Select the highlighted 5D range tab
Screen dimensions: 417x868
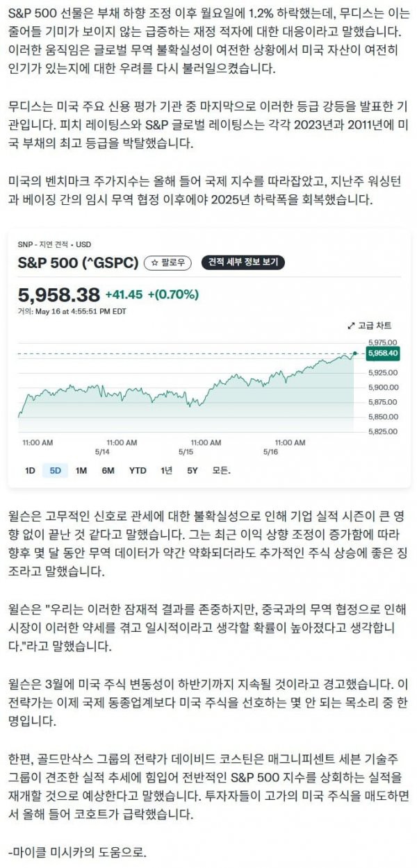tap(56, 470)
